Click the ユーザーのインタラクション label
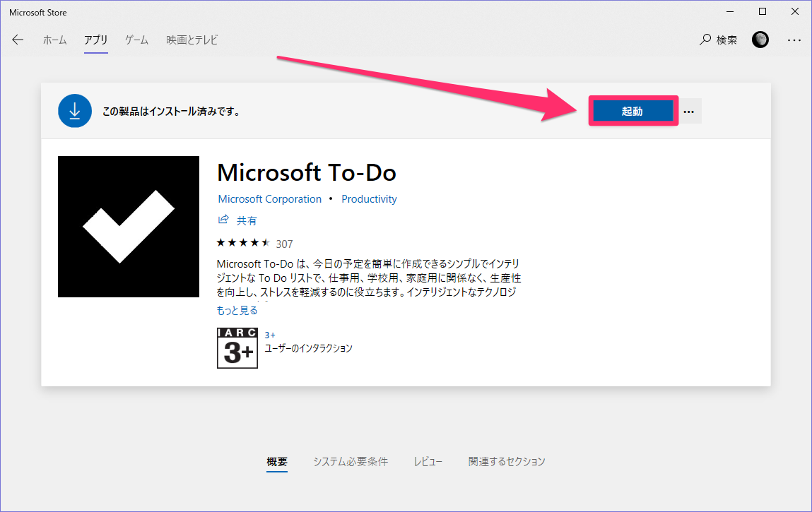Viewport: 812px width, 512px height. click(x=309, y=348)
